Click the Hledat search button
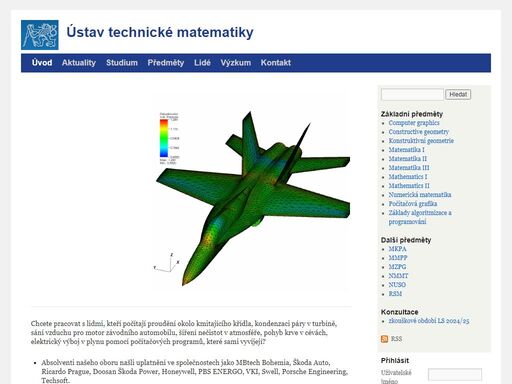This screenshot has height=384, width=512. pyautogui.click(x=458, y=94)
